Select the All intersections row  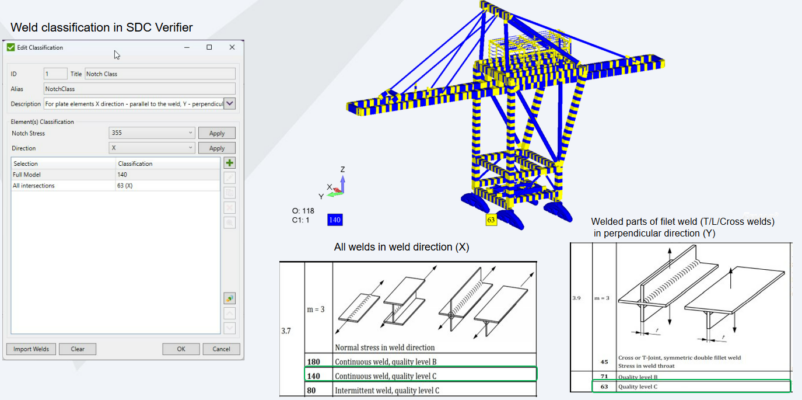[x=116, y=186]
